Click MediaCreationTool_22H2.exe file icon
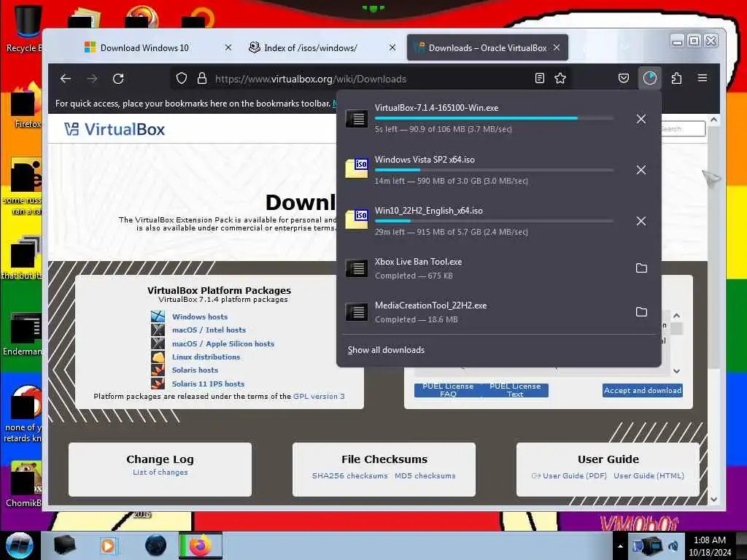 357,312
